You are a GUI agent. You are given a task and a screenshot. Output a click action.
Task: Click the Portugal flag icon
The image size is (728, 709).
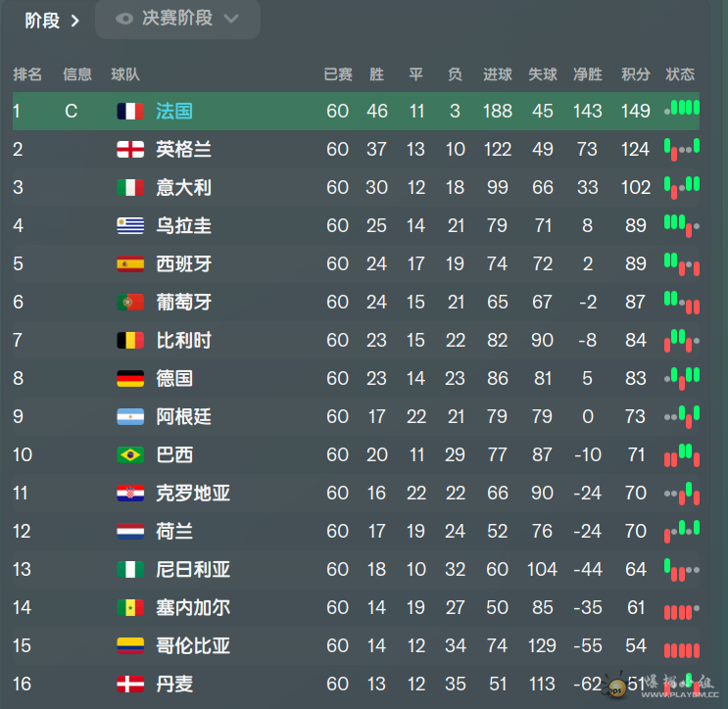pos(130,302)
